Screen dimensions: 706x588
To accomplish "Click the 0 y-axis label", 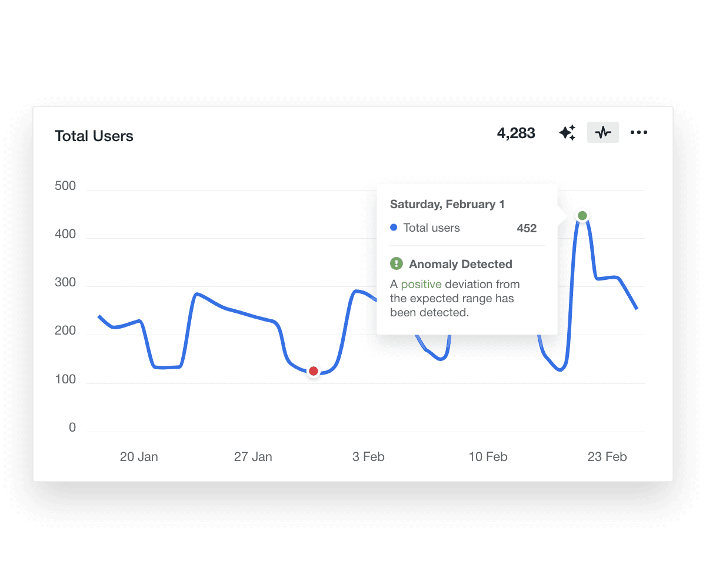I will click(72, 427).
